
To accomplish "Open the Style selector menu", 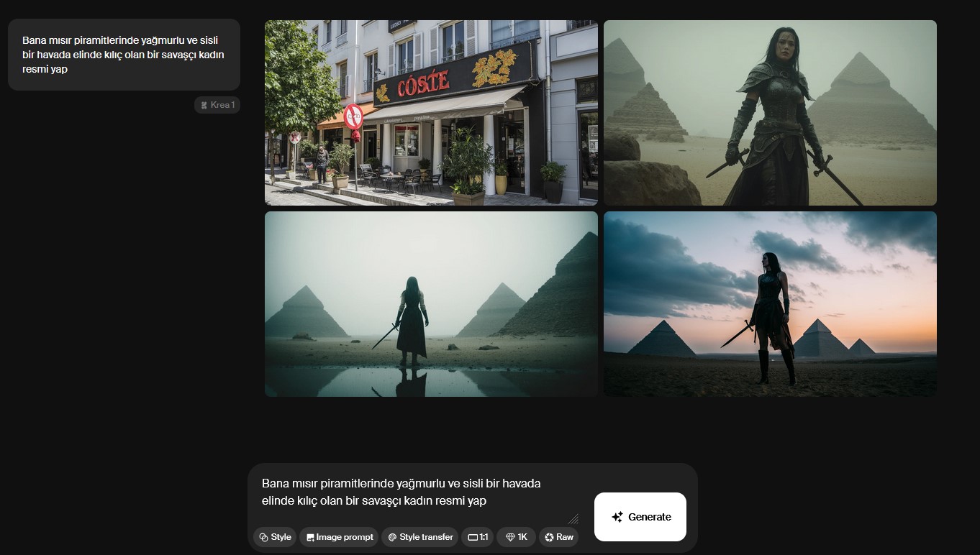I will [275, 537].
